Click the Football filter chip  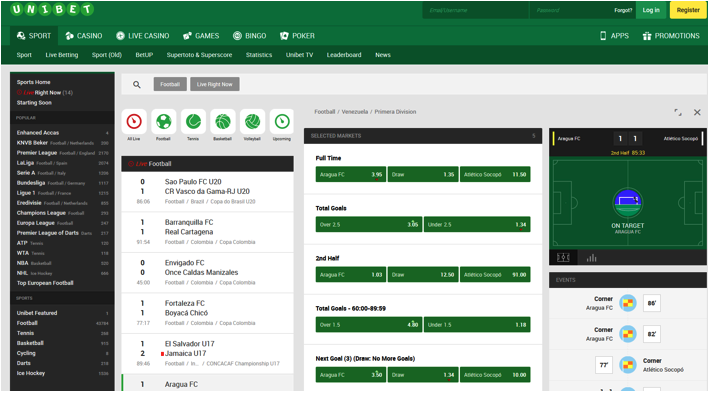(170, 84)
